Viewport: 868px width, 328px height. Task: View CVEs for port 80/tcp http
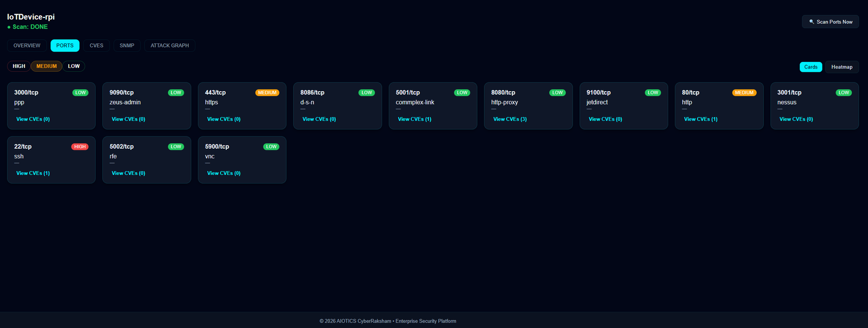coord(701,119)
